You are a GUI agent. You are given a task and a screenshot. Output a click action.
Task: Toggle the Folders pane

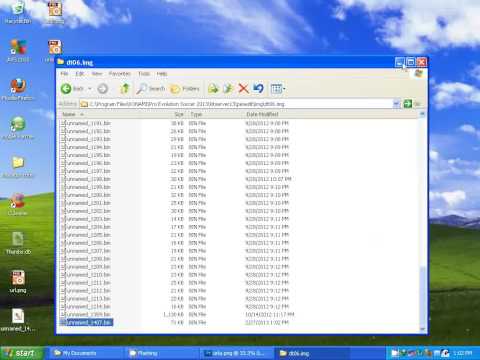(x=185, y=88)
